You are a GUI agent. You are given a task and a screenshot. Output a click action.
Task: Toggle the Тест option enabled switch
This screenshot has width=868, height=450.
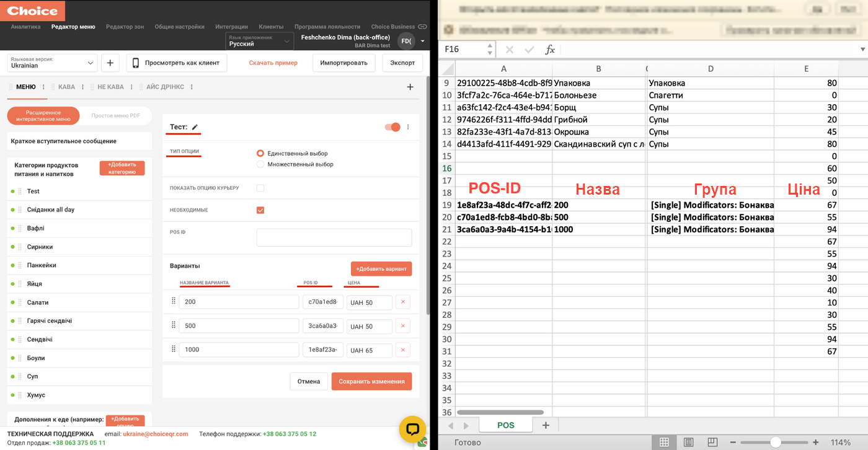392,127
